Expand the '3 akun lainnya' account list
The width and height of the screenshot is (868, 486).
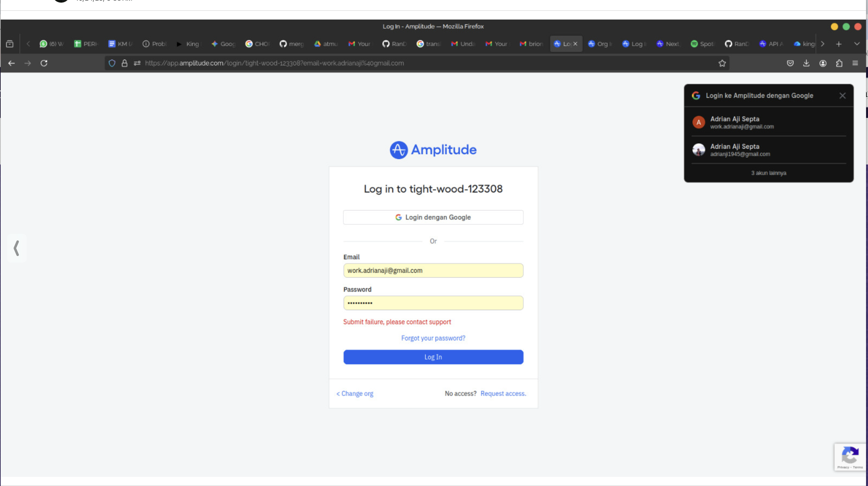[x=768, y=173]
